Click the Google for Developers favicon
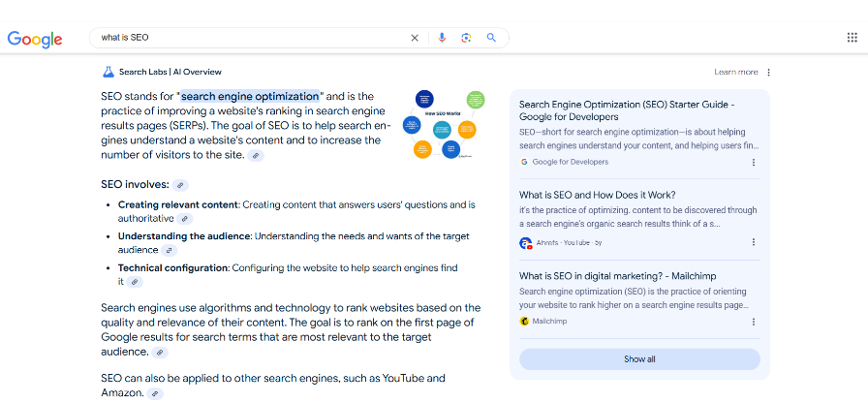The height and width of the screenshot is (403, 868). coord(524,162)
